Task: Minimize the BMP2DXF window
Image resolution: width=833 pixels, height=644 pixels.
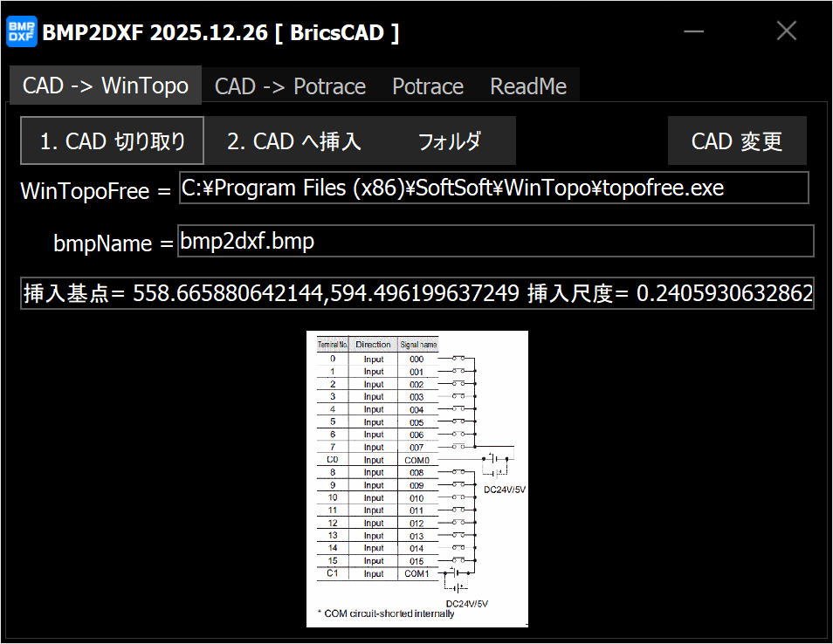Action: tap(694, 32)
